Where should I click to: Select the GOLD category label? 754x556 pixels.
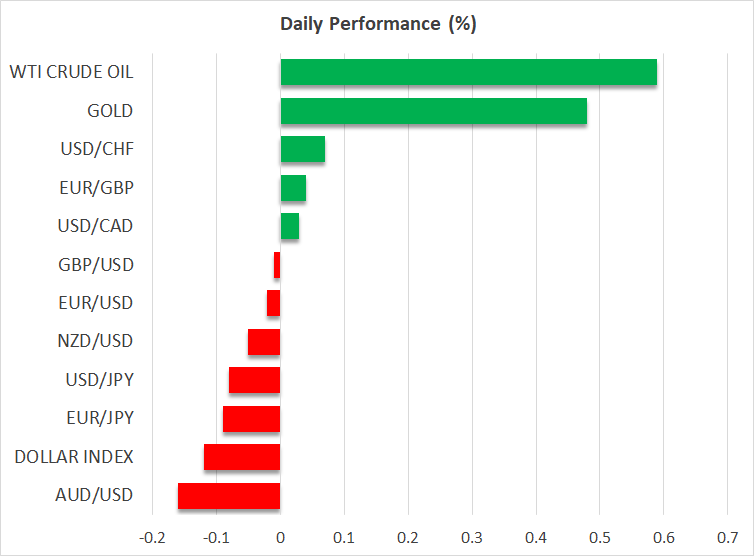[110, 111]
